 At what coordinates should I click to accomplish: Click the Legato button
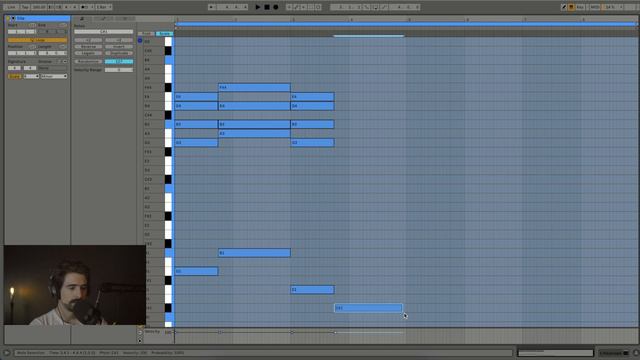pyautogui.click(x=89, y=53)
